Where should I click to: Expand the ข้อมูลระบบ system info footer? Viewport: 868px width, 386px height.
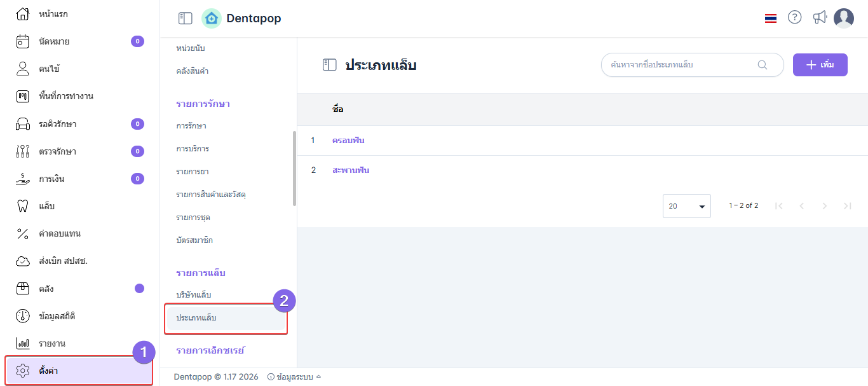[x=294, y=377]
